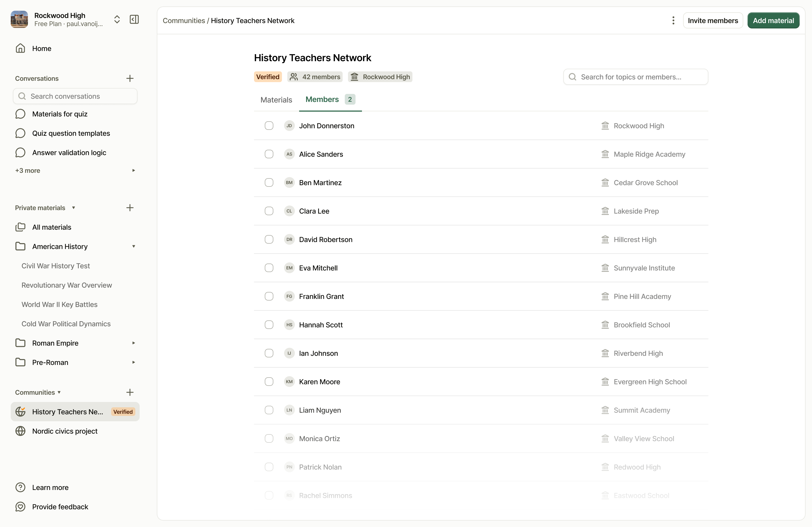The width and height of the screenshot is (812, 527).
Task: Click the Nordic civics project globe icon
Action: 20,431
